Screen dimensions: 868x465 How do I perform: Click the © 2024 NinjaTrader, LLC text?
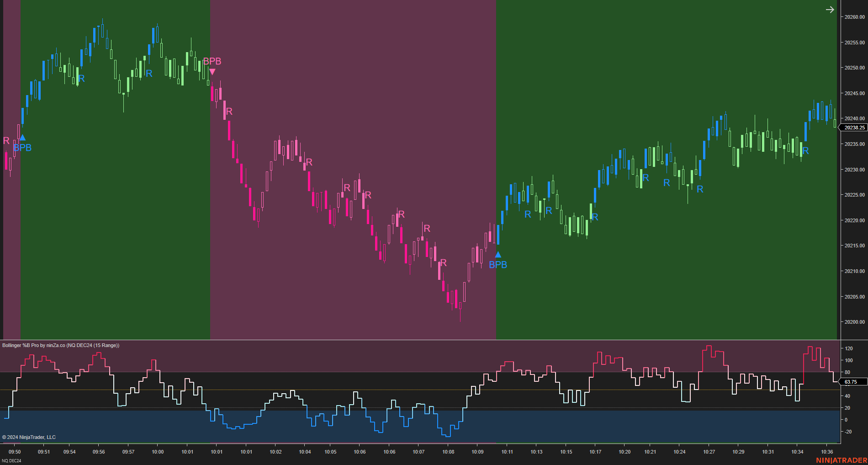click(x=28, y=437)
